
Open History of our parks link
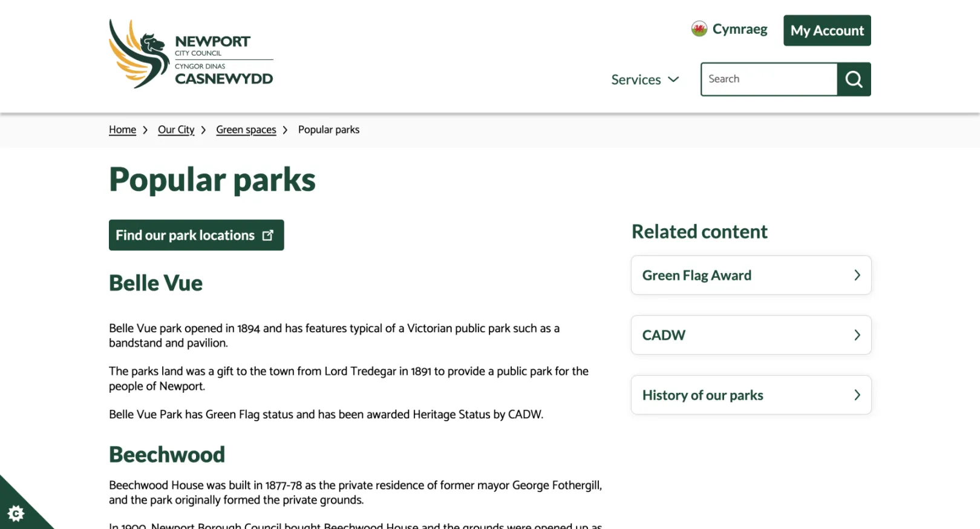pyautogui.click(x=702, y=395)
